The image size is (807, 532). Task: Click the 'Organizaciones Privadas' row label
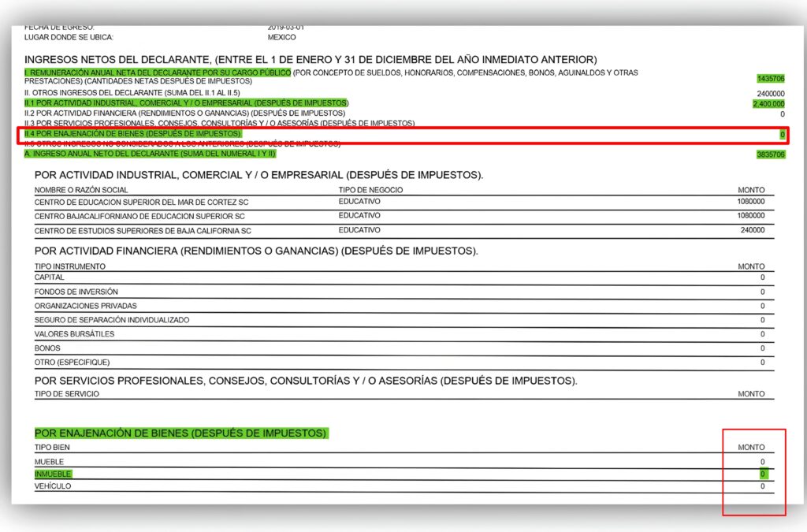click(85, 306)
